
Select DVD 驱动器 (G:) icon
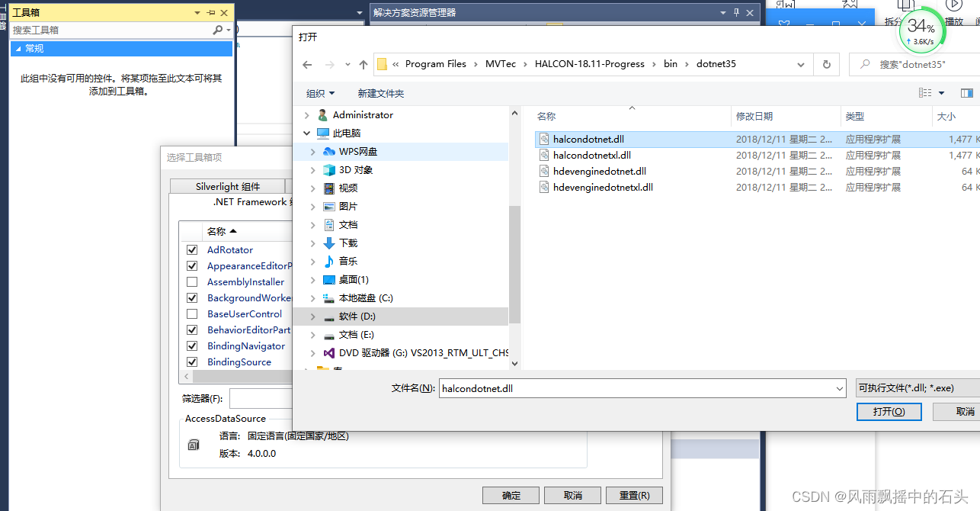point(329,353)
